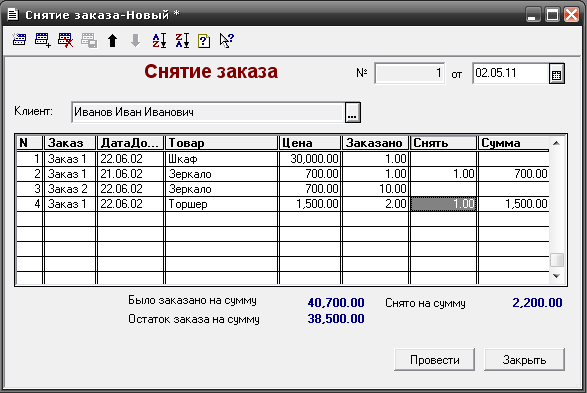
Task: Click highlighted Снять cell in row 4
Action: (x=444, y=204)
